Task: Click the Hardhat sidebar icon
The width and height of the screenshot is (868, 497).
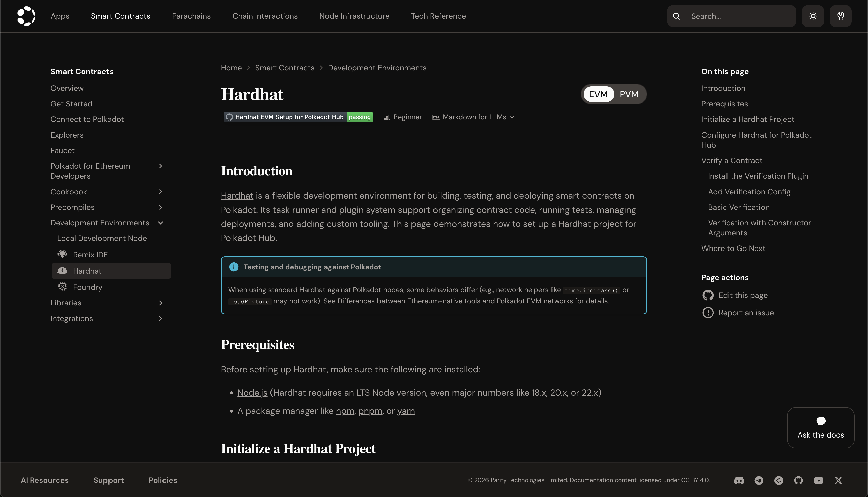Action: pyautogui.click(x=62, y=270)
